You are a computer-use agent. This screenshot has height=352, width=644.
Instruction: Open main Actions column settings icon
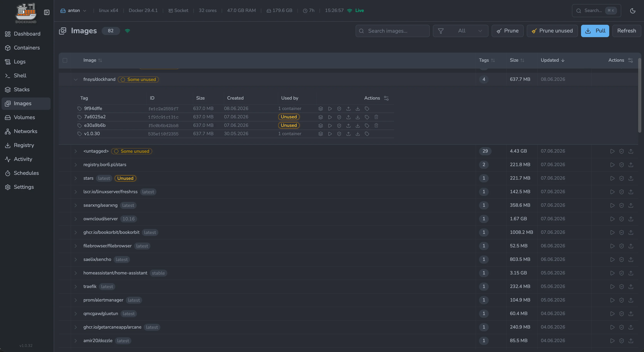(x=630, y=60)
